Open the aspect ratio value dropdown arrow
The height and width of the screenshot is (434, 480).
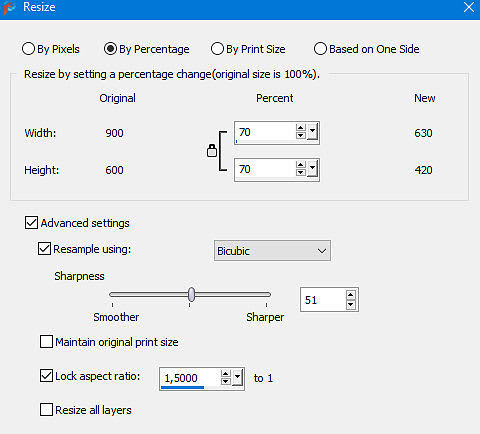click(237, 378)
